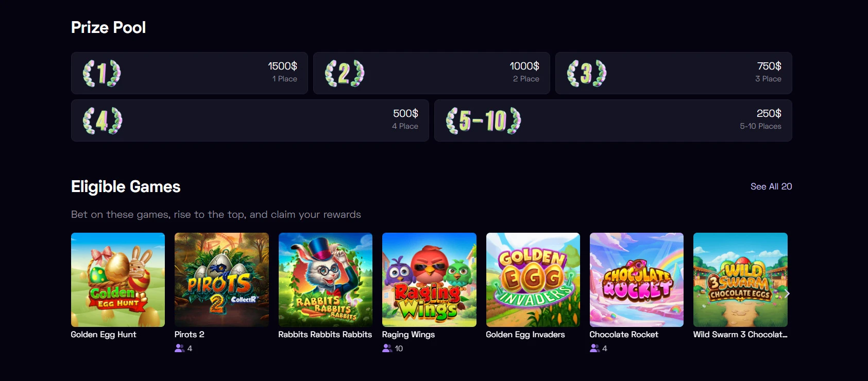The width and height of the screenshot is (868, 381).
Task: Click players icon under Chocolate Rocket
Action: [x=594, y=349]
